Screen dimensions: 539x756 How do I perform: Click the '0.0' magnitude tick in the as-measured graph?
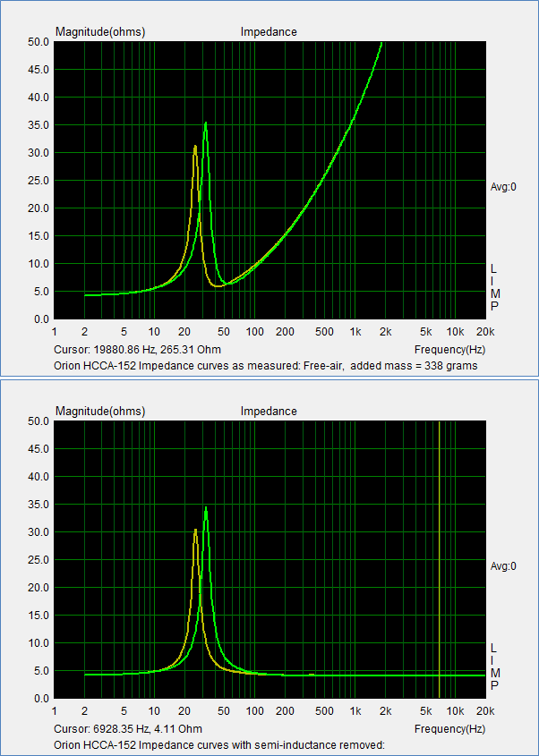click(x=41, y=319)
